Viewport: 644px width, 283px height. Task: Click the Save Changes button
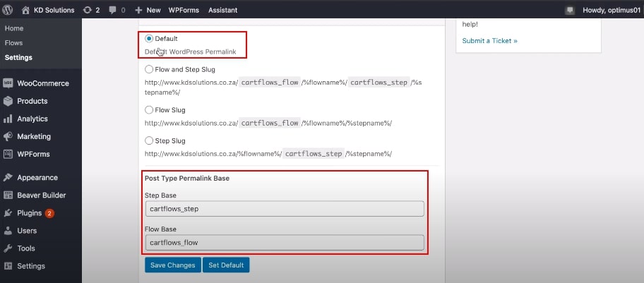coord(173,265)
